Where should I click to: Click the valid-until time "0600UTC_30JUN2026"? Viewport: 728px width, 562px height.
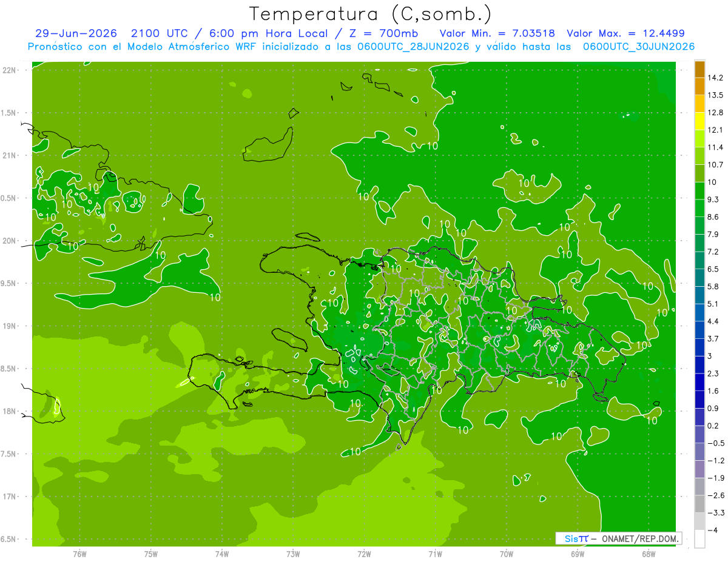pos(639,47)
